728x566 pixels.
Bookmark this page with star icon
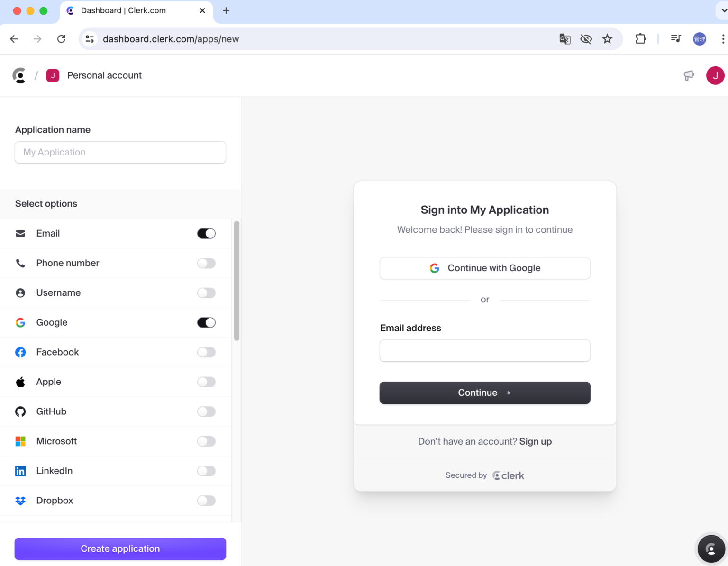[x=607, y=39]
